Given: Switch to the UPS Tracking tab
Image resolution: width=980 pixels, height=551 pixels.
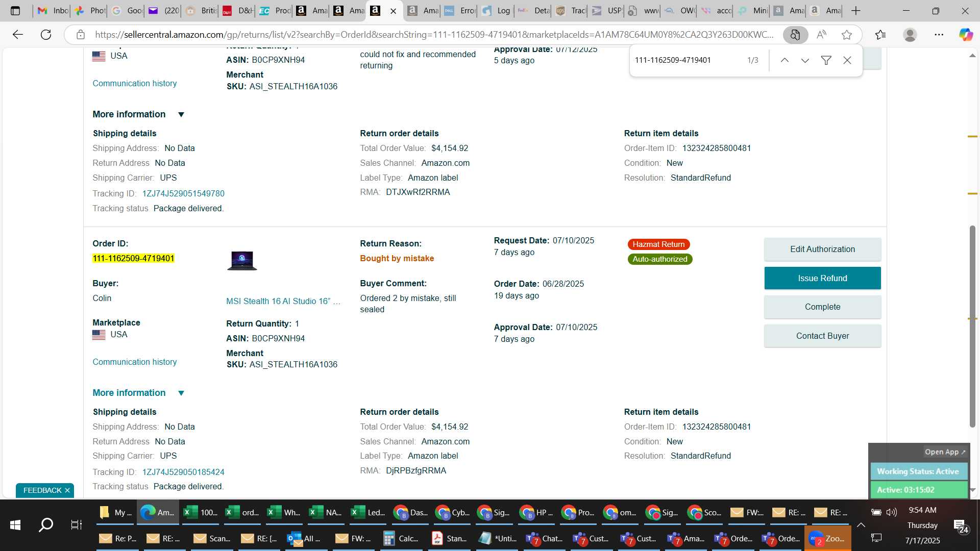Looking at the screenshot, I should [x=571, y=11].
